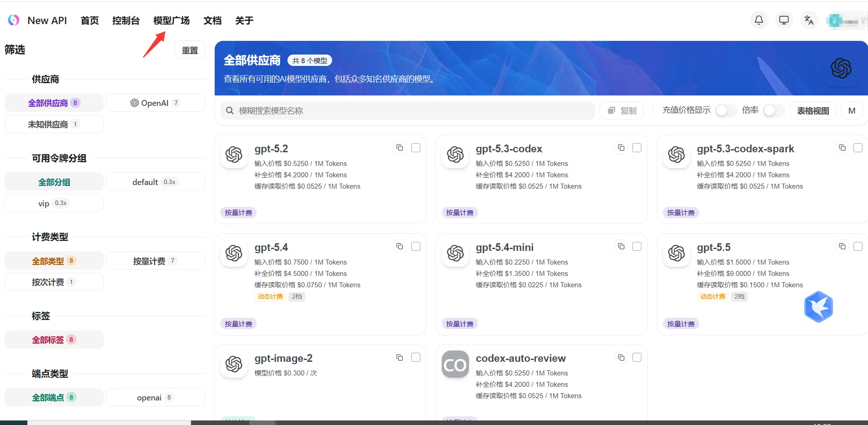Click the New API logo icon
The height and width of the screenshot is (425, 868).
tap(14, 20)
